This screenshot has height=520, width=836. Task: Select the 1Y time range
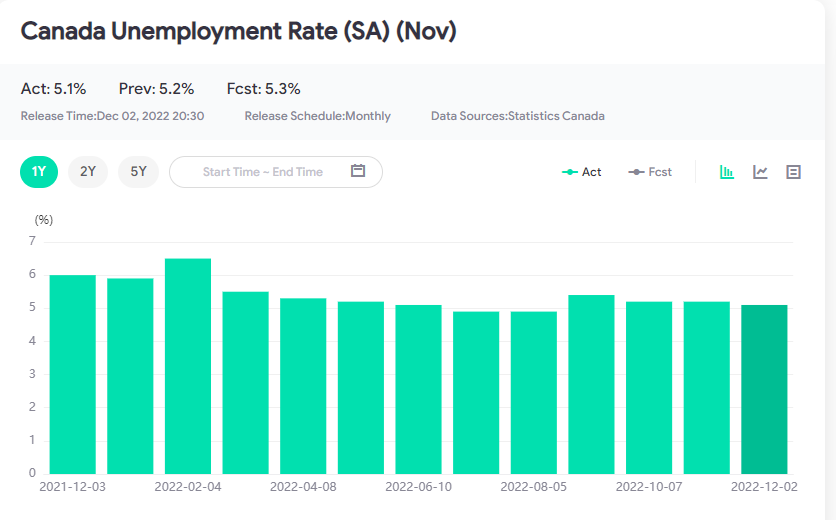click(x=39, y=171)
